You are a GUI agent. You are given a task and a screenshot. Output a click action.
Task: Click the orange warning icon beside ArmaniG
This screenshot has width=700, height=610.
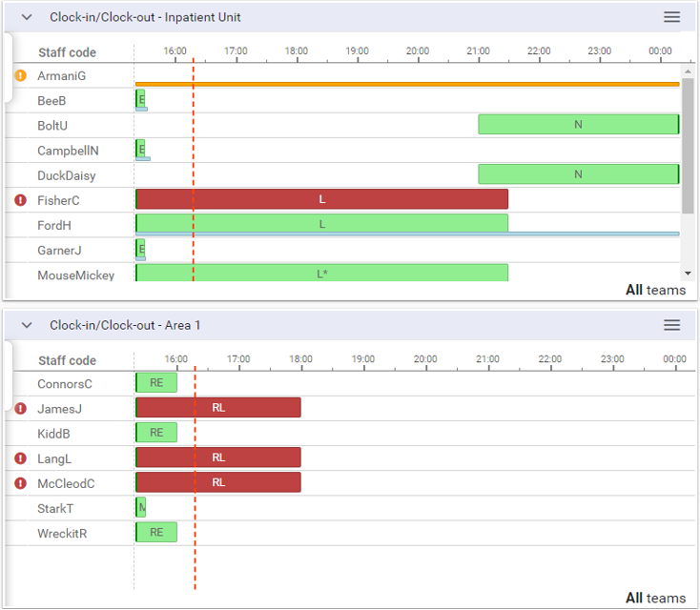[x=21, y=75]
